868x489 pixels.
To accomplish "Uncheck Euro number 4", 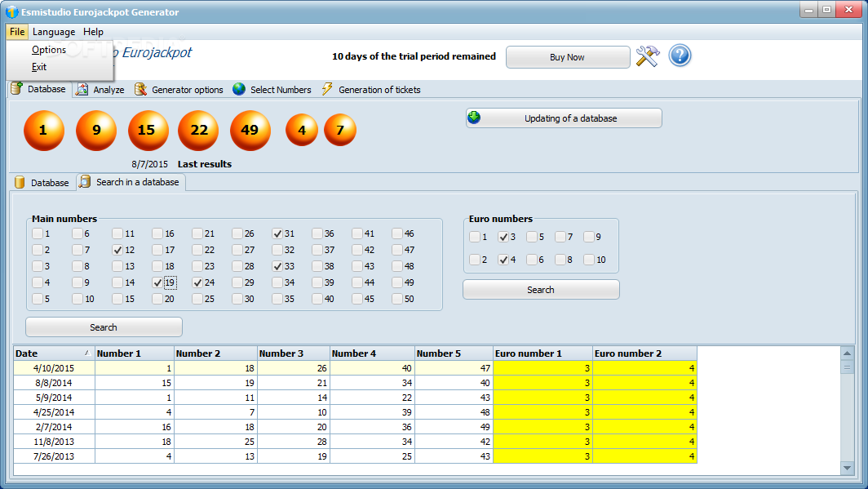I will tap(503, 260).
